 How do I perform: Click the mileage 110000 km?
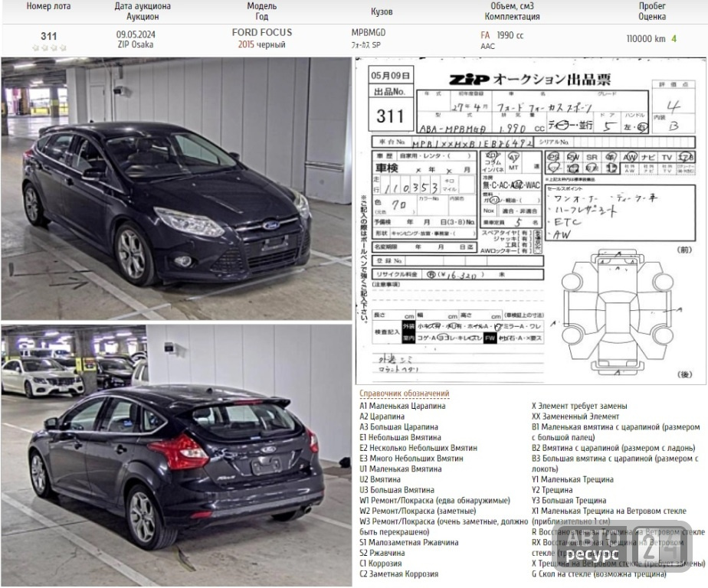point(646,39)
